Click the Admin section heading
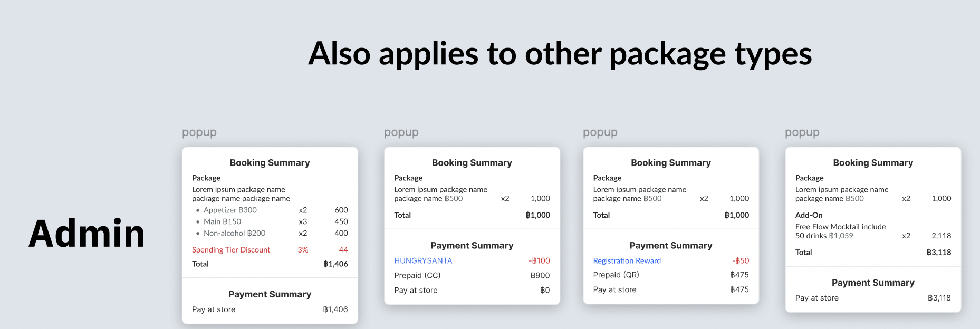 [x=87, y=234]
